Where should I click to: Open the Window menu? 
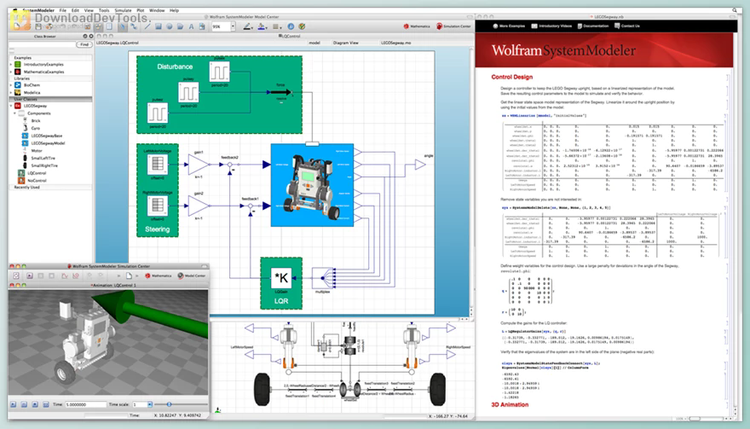tap(157, 10)
